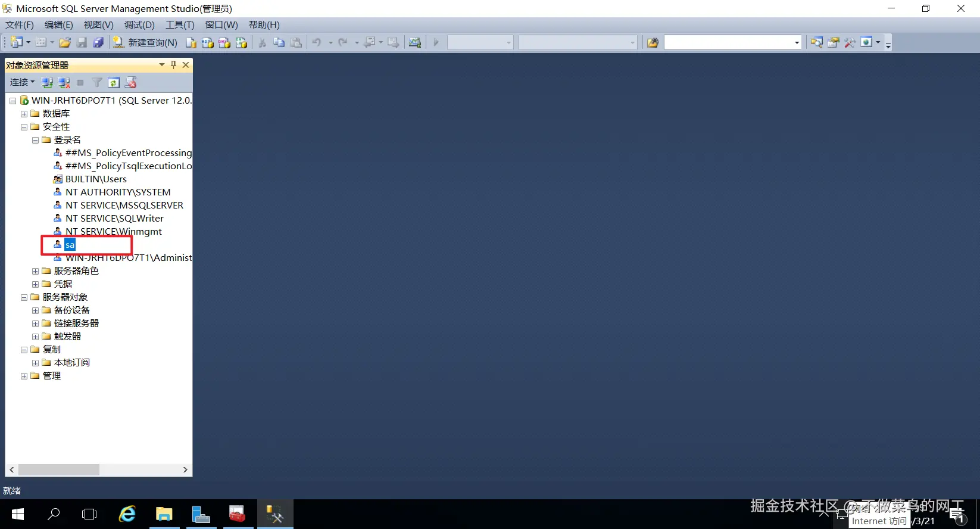
Task: Collapse the 登录名 folder node
Action: 35,140
